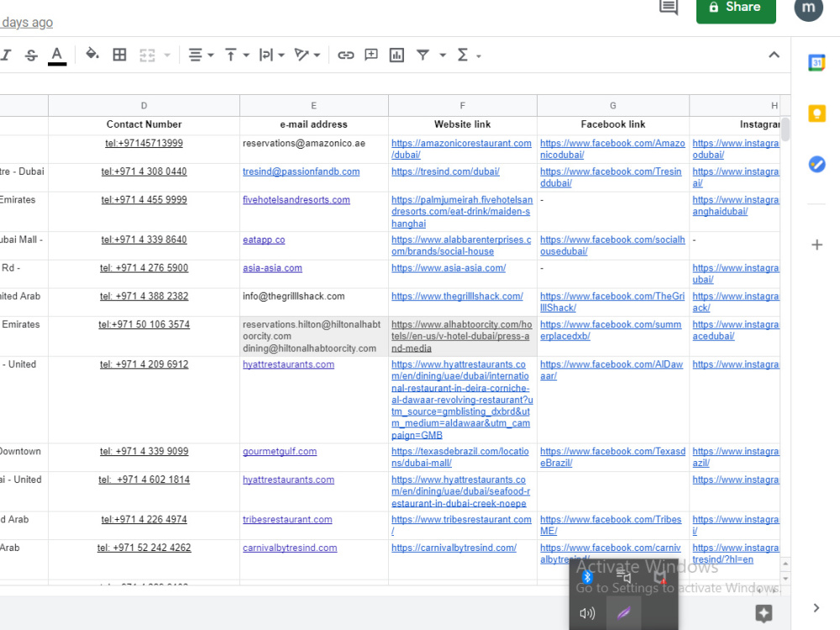Apply strikethrough formatting
840x630 pixels.
[31, 55]
